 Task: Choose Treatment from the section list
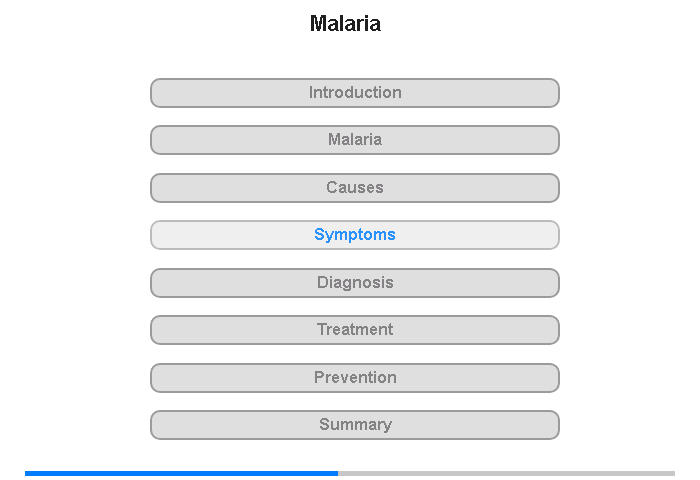point(355,330)
